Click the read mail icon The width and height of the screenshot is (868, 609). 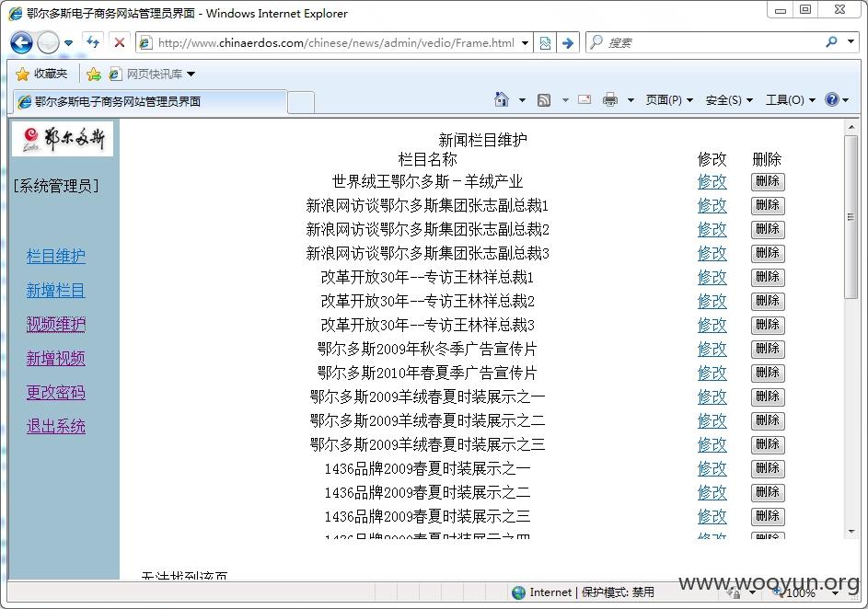pyautogui.click(x=584, y=99)
